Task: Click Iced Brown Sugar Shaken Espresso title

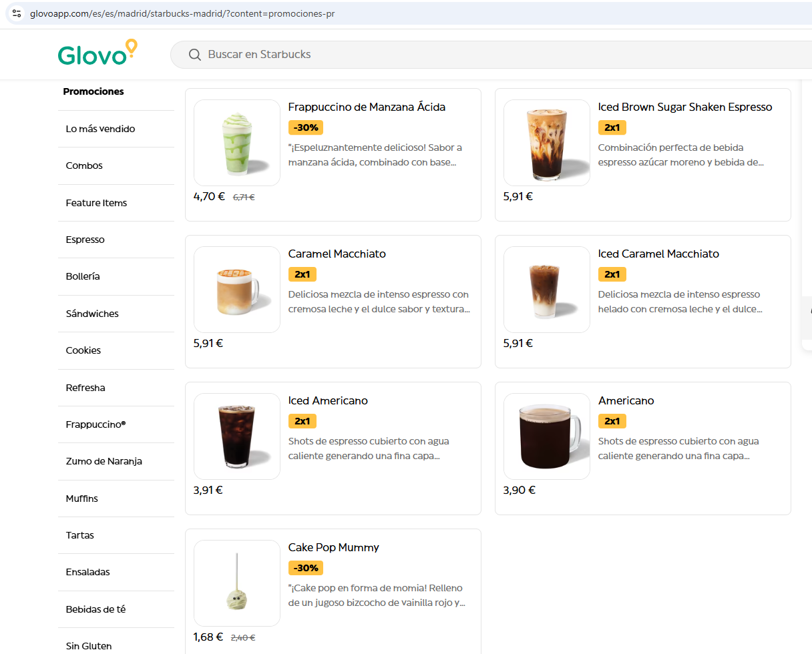Action: 685,107
